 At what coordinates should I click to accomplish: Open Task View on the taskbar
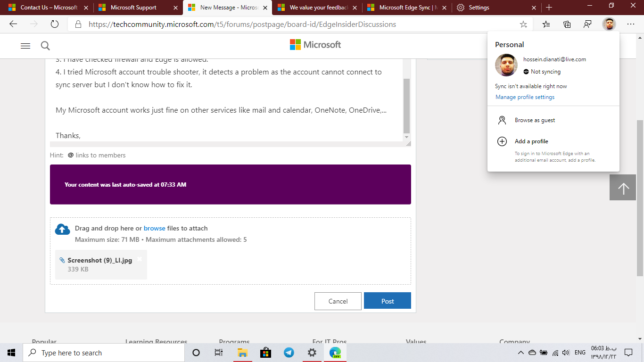pos(219,353)
